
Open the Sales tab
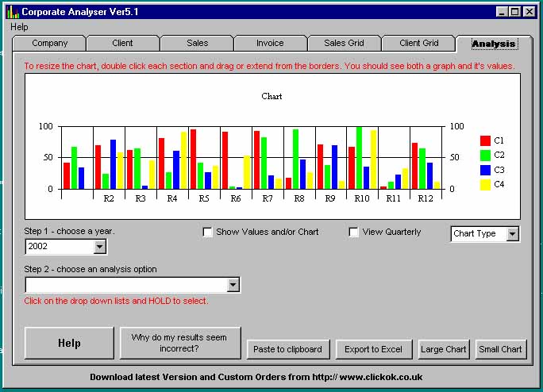coord(198,44)
